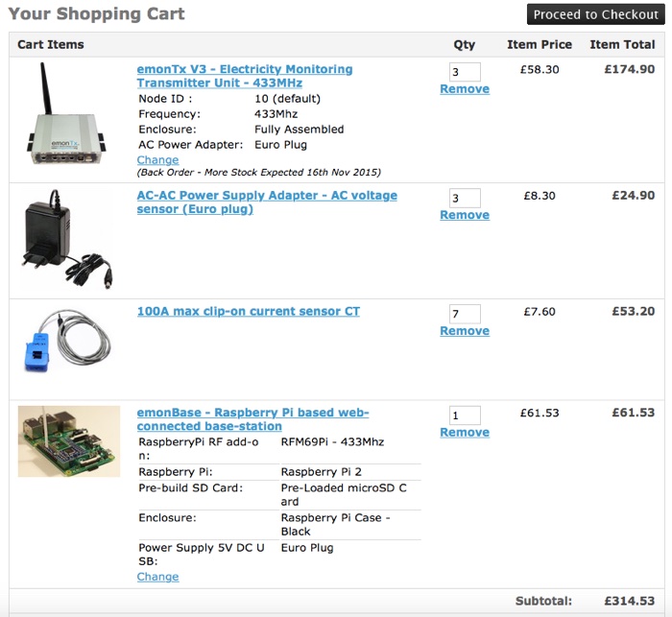Remove the AC-AC Power Supply Adapter from cart
Screen dimensions: 672x617
tap(465, 215)
